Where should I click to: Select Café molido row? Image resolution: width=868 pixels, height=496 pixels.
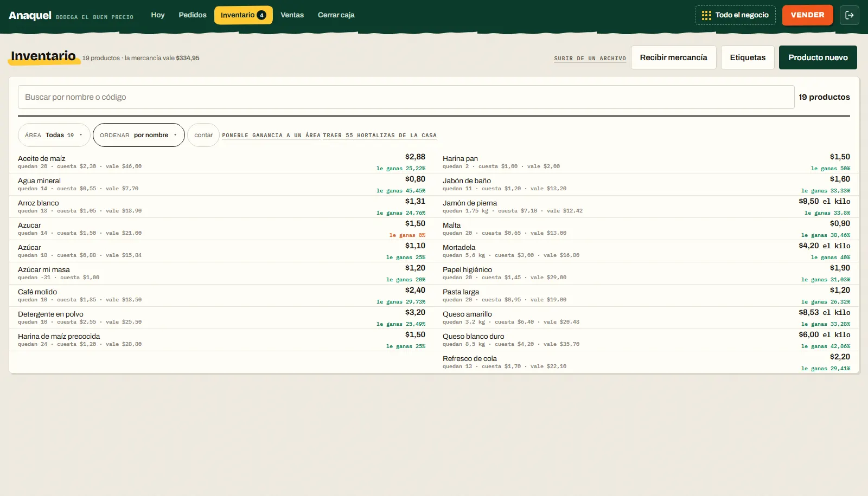[221, 295]
